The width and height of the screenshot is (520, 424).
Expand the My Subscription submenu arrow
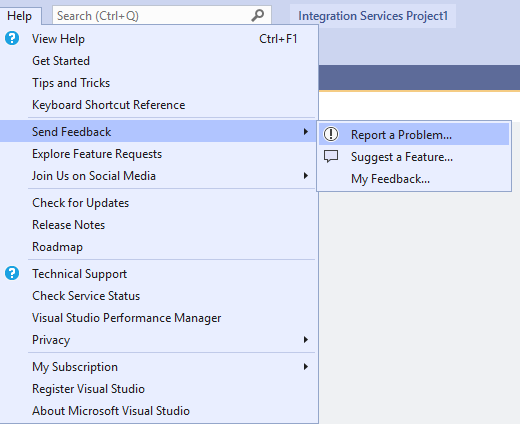pos(306,367)
